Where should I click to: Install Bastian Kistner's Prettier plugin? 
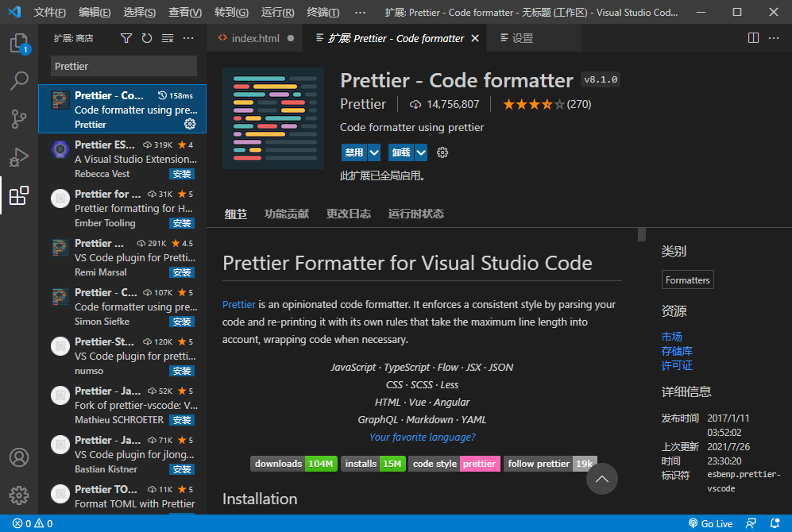coord(182,469)
